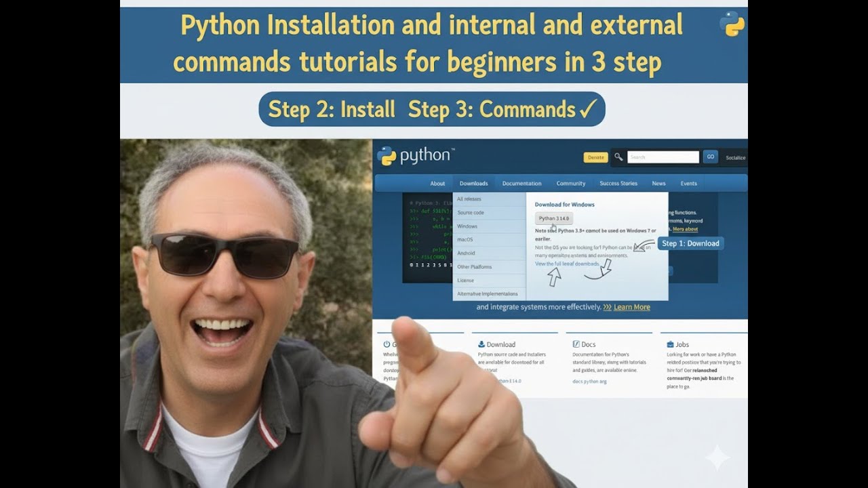
Task: Select License in Downloads dropdown
Action: point(489,281)
